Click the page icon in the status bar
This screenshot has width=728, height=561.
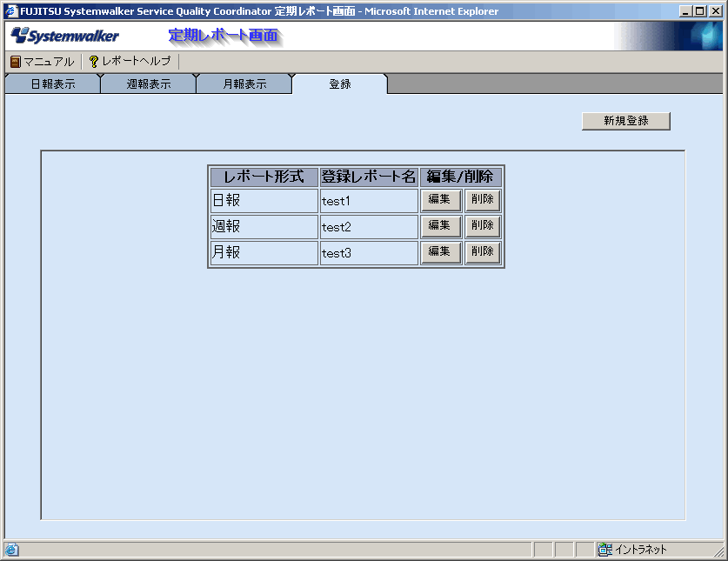11,550
